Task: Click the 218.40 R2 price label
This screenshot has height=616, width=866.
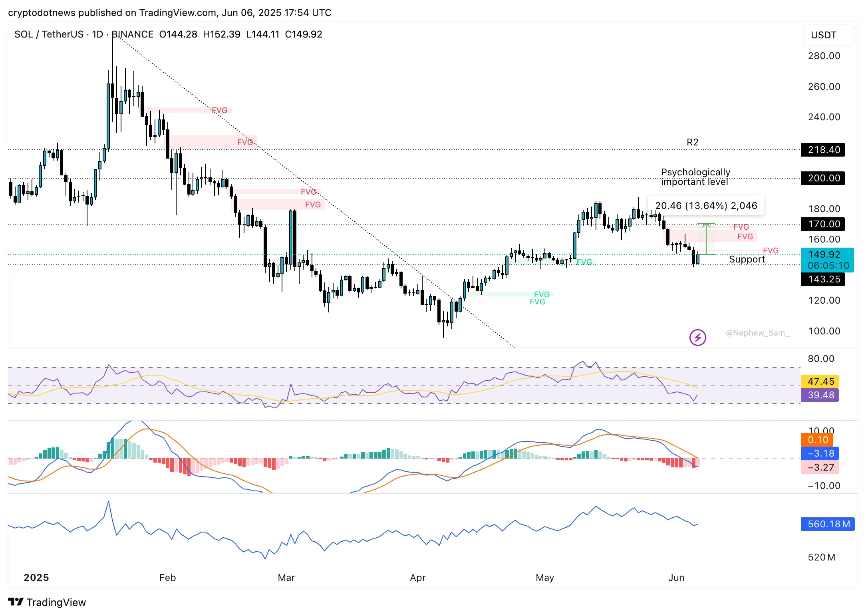Action: tap(823, 150)
